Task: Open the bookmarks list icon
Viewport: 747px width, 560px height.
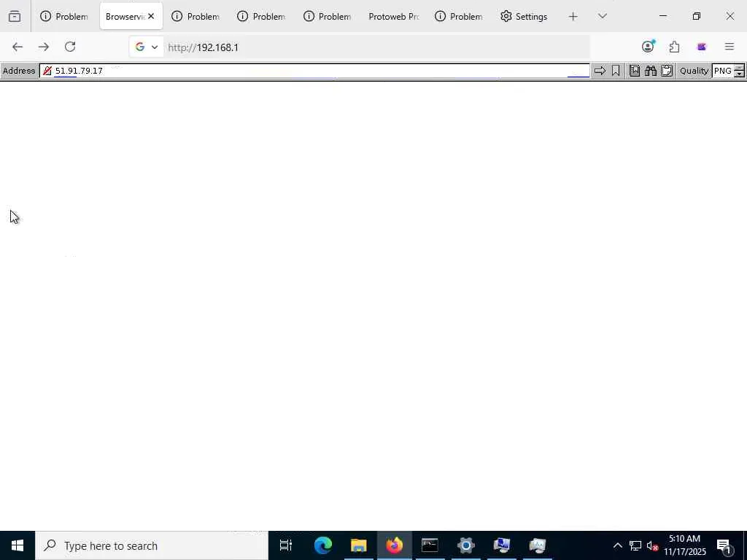Action: point(635,71)
